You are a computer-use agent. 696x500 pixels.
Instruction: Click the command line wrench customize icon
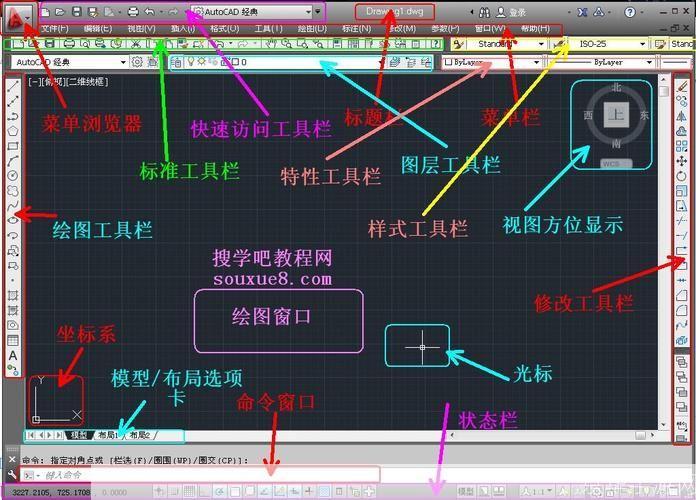click(12, 475)
